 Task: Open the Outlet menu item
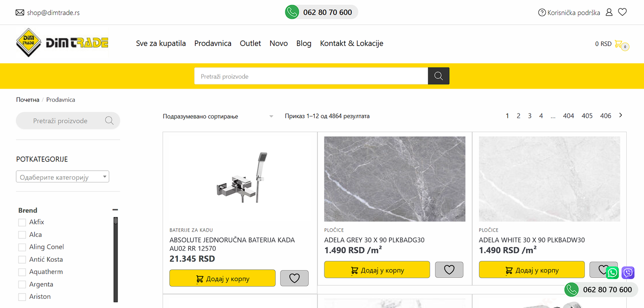pyautogui.click(x=250, y=43)
